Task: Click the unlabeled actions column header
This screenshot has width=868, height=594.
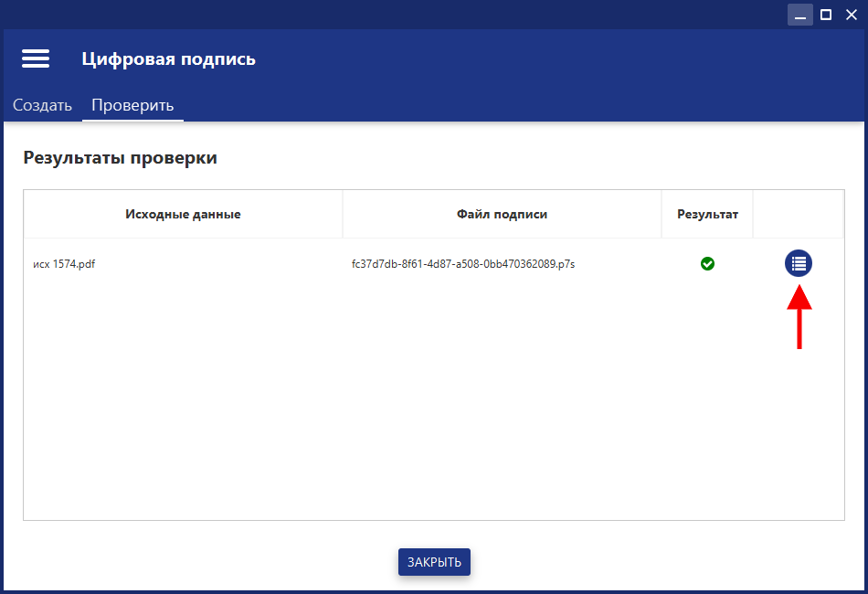Action: 799,213
